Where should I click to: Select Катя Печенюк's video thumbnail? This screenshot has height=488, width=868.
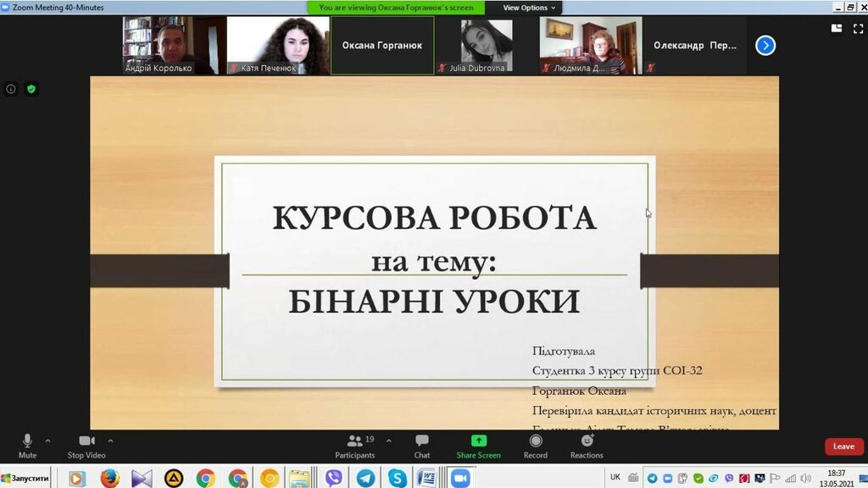[278, 46]
